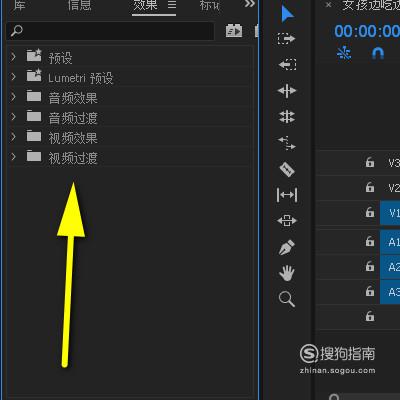Expand the 音频过渡 folder
400x400 pixels.
(x=13, y=117)
